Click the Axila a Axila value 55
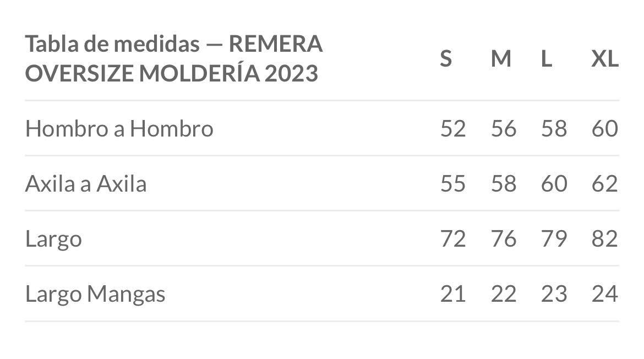Viewport: 644px width, 359px height. (x=453, y=183)
